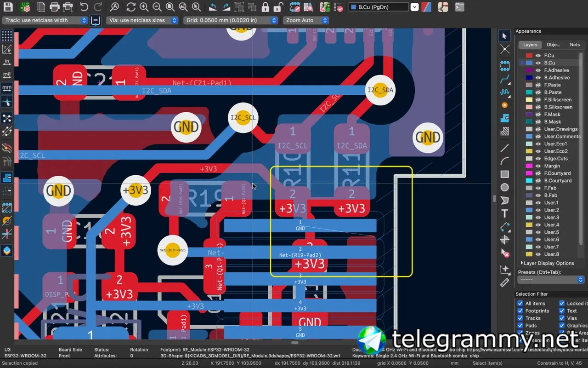Select the Route Tracks tool
The image size is (588, 368).
pyautogui.click(x=504, y=79)
